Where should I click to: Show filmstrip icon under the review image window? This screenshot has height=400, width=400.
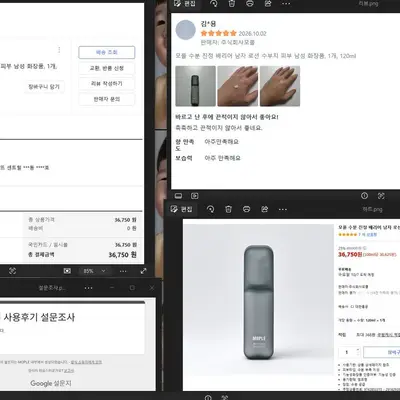(178, 196)
